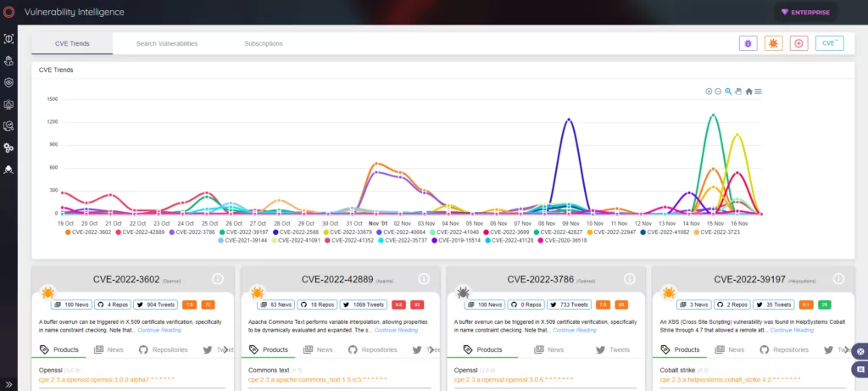Open Repositories tab on CVE-2022-39197 card
Image resolution: width=868 pixels, height=391 pixels.
tap(784, 349)
